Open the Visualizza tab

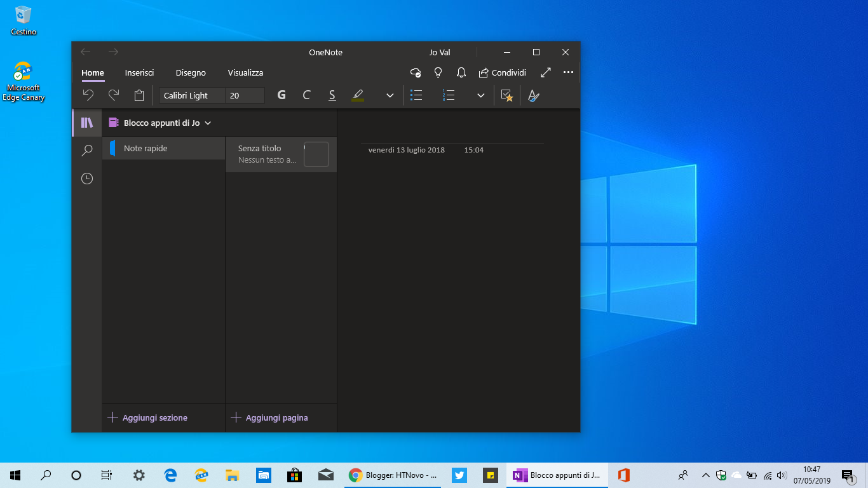coord(245,73)
